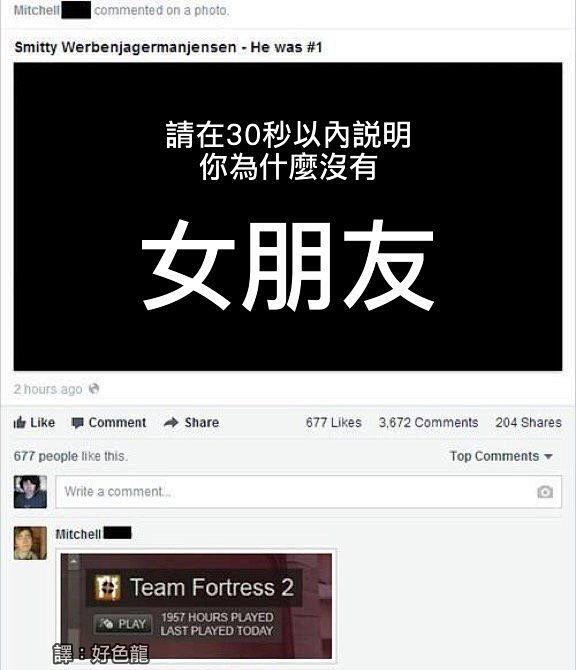Image resolution: width=576 pixels, height=670 pixels.
Task: Click the 2 hours ago timestamp
Action: point(48,389)
